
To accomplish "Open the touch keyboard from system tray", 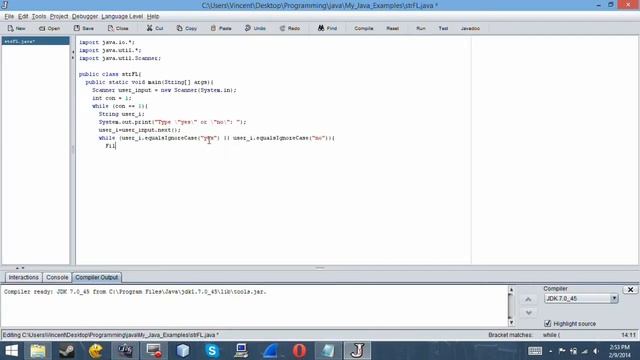I will point(535,351).
